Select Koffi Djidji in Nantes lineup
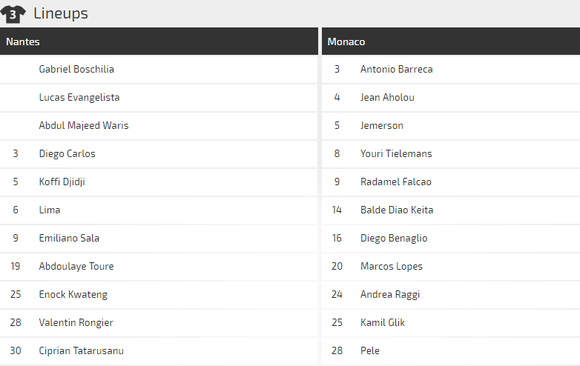Image resolution: width=580 pixels, height=366 pixels. (x=62, y=182)
